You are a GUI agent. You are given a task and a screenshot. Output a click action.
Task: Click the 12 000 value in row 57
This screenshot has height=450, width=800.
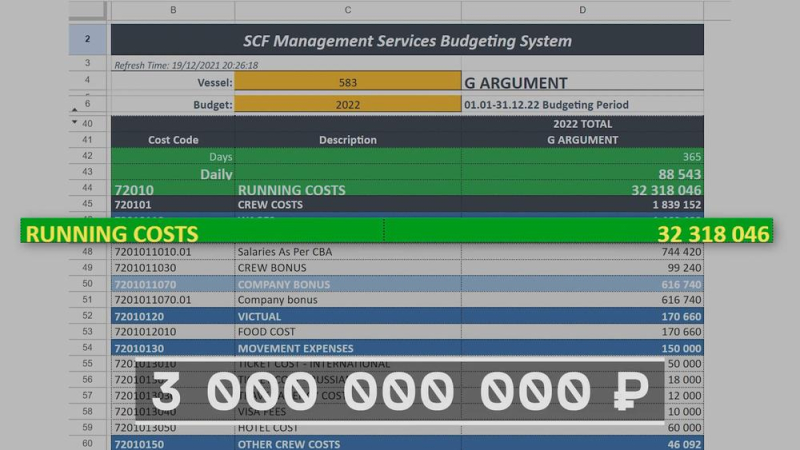[684, 395]
